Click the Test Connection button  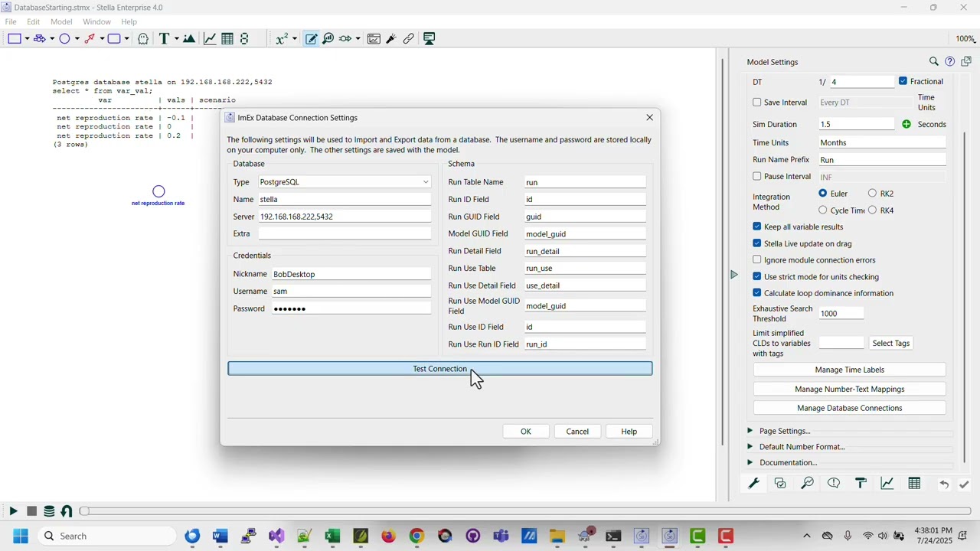tap(440, 369)
